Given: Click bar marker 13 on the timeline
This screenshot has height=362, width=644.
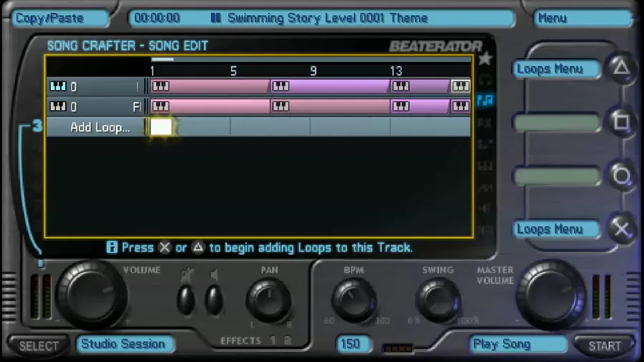Looking at the screenshot, I should point(396,71).
